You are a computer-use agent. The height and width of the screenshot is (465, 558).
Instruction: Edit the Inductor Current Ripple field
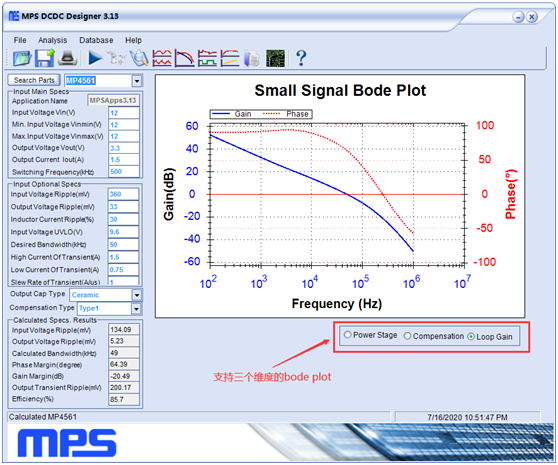[x=123, y=219]
